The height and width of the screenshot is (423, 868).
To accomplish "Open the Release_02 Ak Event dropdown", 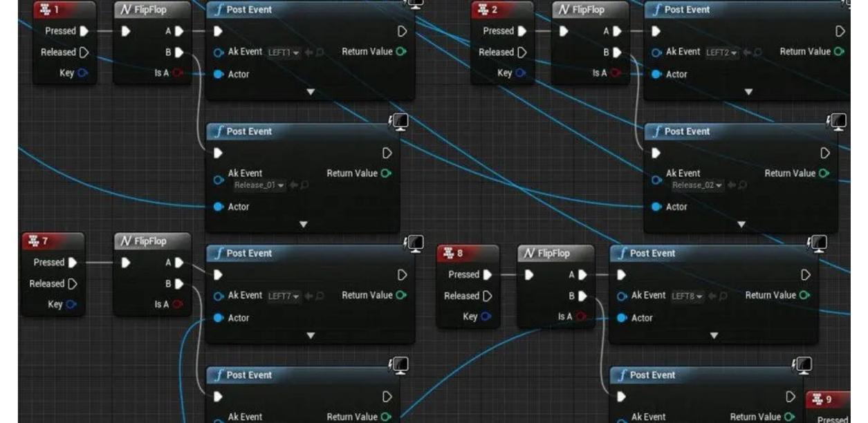I will pyautogui.click(x=697, y=185).
